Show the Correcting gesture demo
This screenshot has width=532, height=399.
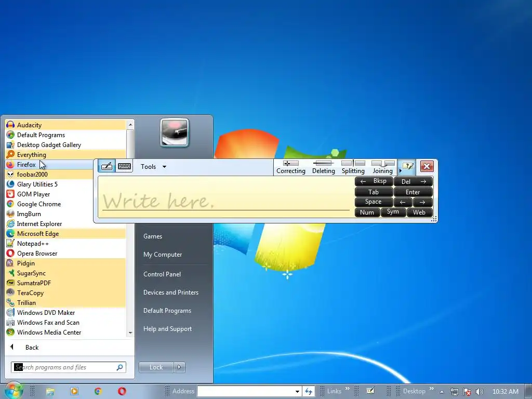[x=291, y=167]
